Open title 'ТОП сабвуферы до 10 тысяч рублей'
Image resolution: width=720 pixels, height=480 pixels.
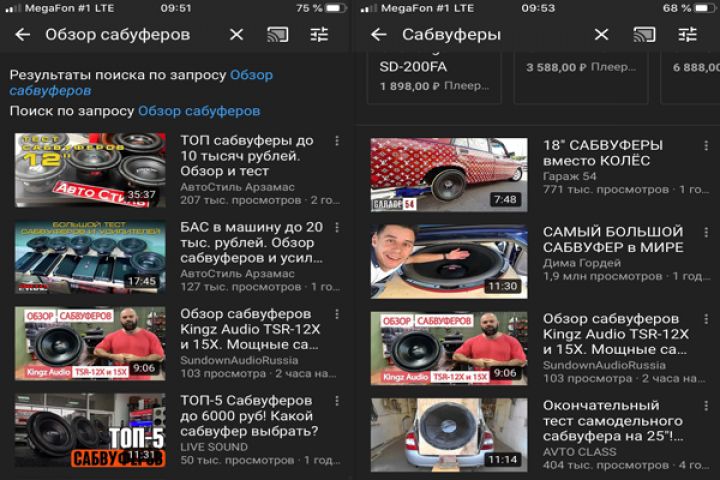247,156
